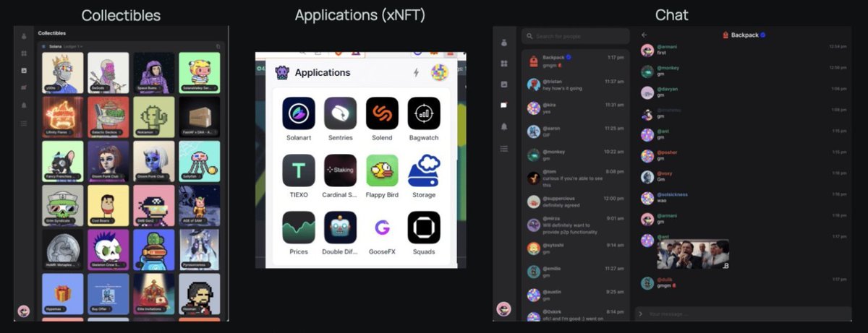Open the profile avatar at bottom of Chat sidebar
Image resolution: width=868 pixels, height=333 pixels.
[503, 309]
